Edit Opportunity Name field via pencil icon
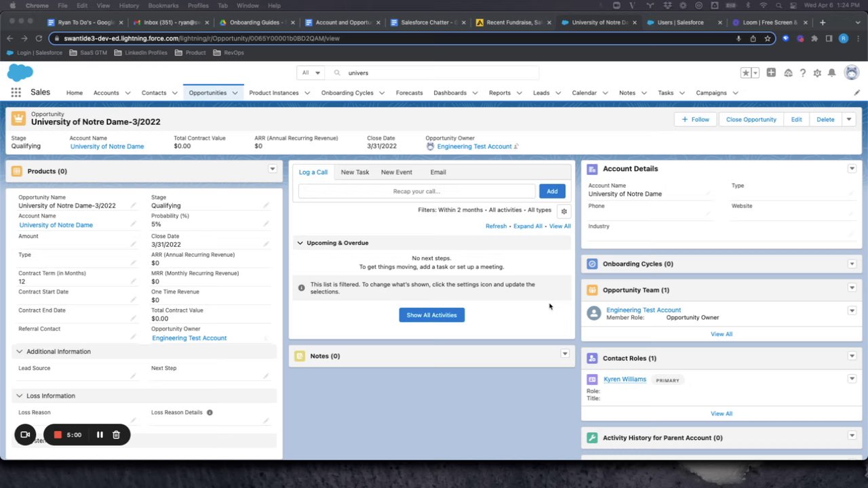Screen dimensions: 868x488 click(133, 205)
